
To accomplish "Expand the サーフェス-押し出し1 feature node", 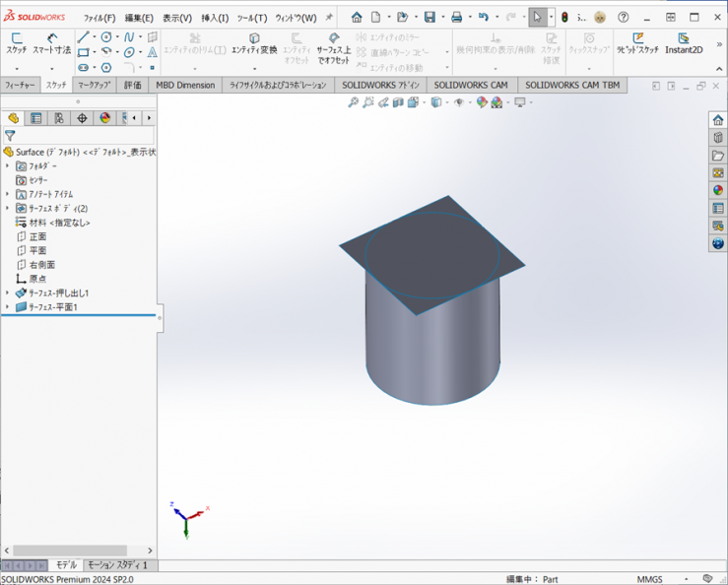I will click(x=8, y=293).
